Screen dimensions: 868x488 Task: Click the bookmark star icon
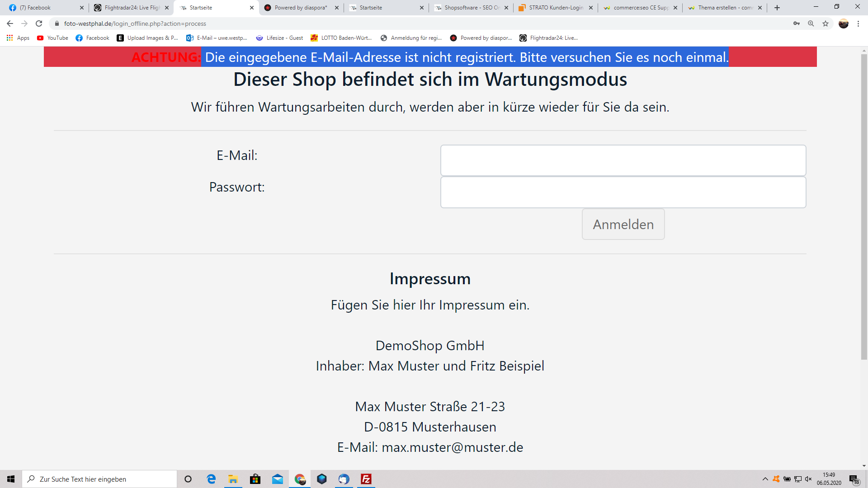point(826,23)
